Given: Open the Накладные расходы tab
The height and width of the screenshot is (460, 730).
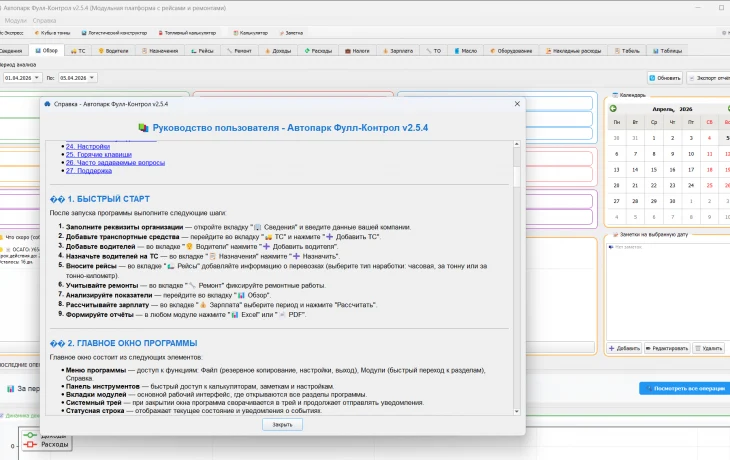Looking at the screenshot, I should coord(573,51).
